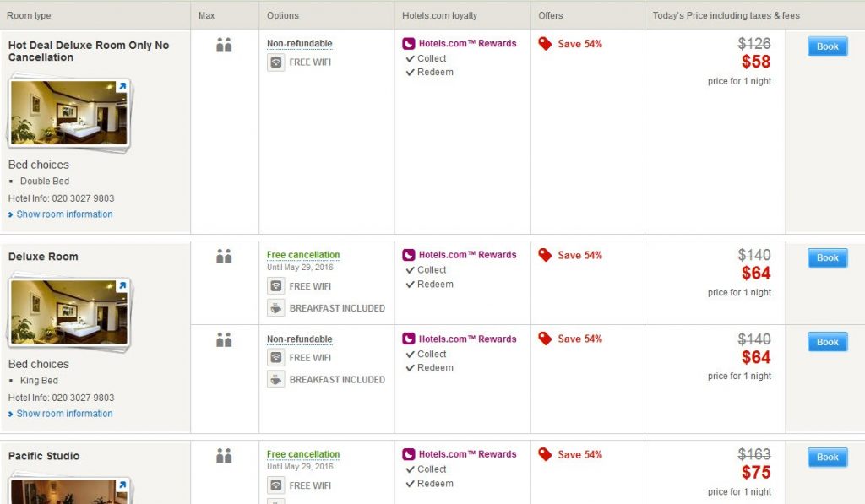The height and width of the screenshot is (504, 865).
Task: Open Free cancellation policy for Pacific Studio
Action: (303, 454)
